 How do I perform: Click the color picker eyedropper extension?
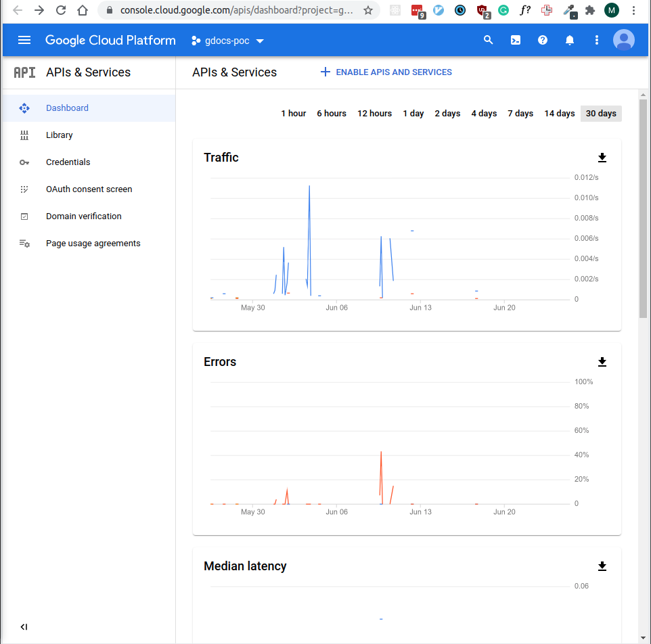(x=570, y=11)
